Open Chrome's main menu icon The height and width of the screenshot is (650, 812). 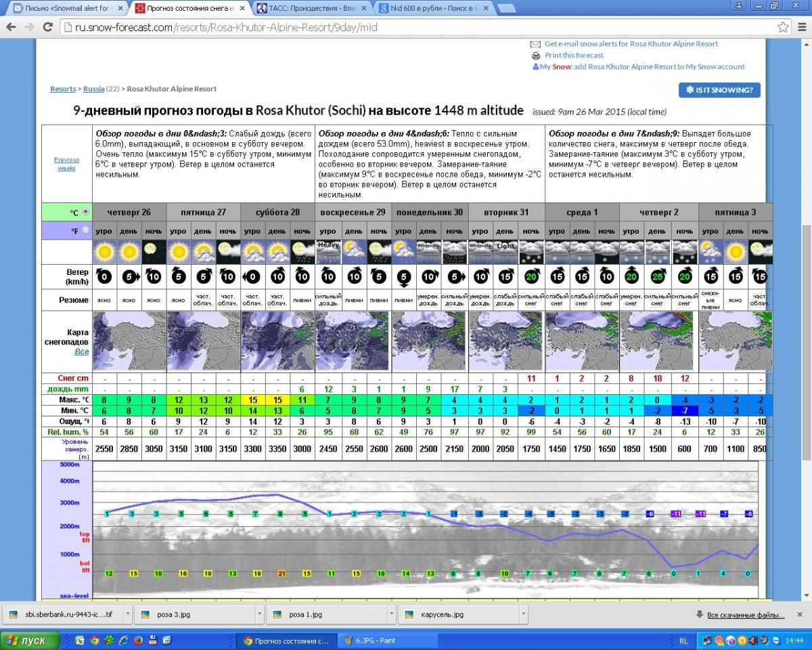(800, 27)
